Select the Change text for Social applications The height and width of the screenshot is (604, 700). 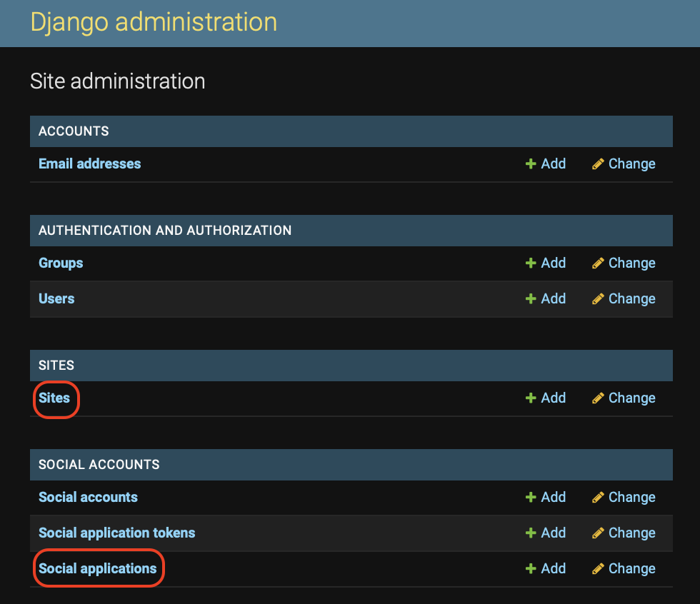click(631, 568)
